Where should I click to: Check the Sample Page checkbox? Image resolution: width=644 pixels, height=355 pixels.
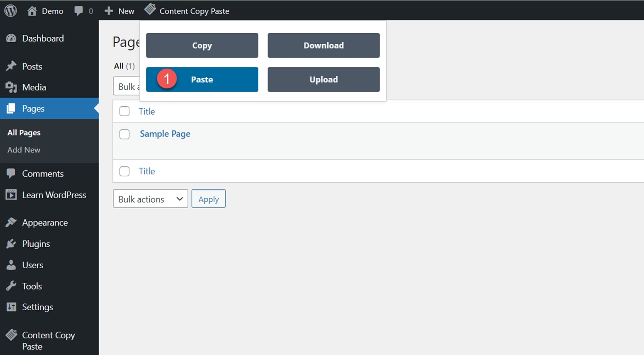(x=124, y=134)
